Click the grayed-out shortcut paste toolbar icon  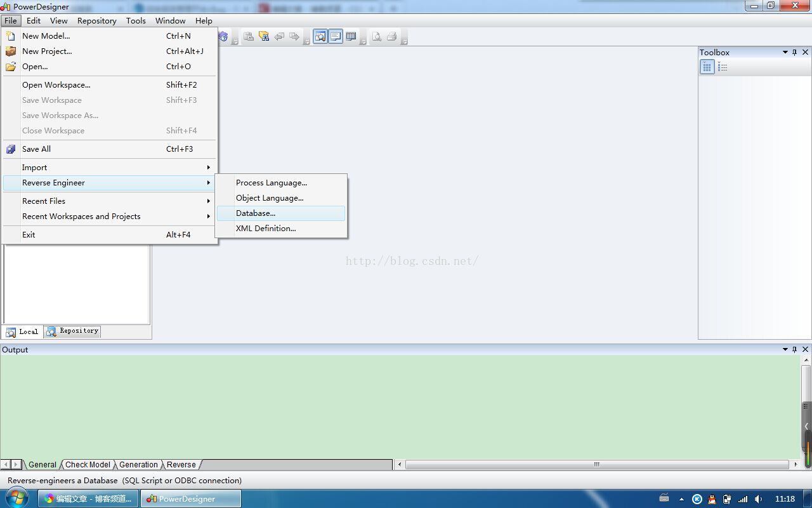(x=249, y=37)
